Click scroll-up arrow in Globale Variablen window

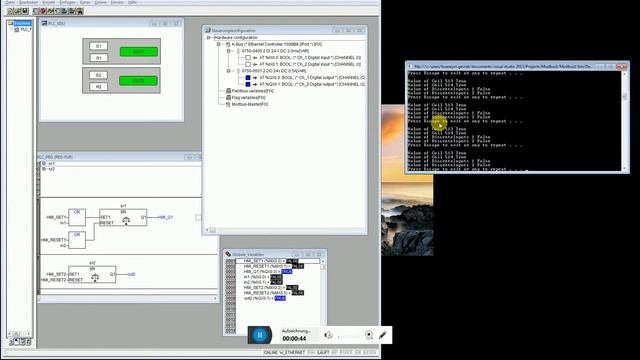click(x=323, y=261)
